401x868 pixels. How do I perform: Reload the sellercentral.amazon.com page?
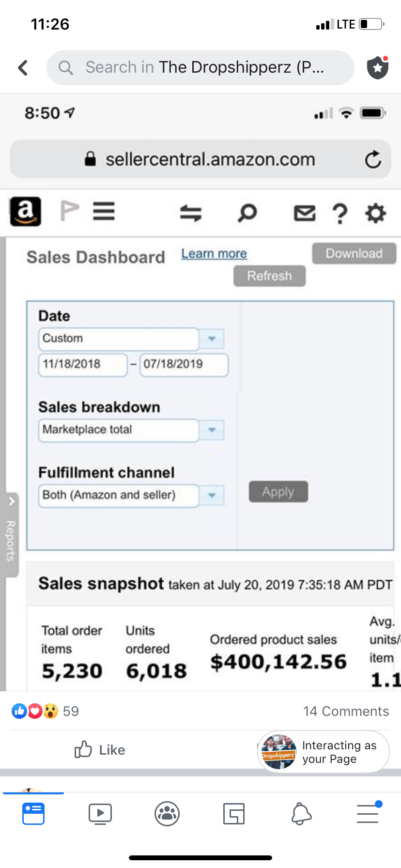pos(373,159)
